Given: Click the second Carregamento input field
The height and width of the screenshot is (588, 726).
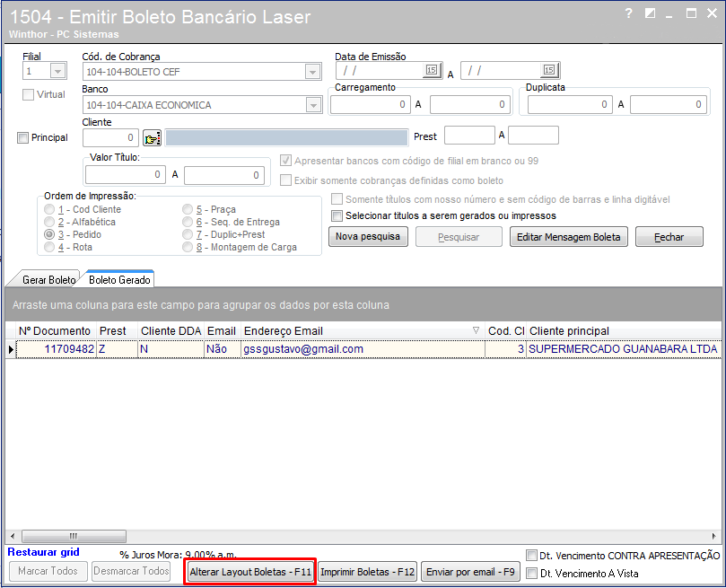Looking at the screenshot, I should pos(469,105).
